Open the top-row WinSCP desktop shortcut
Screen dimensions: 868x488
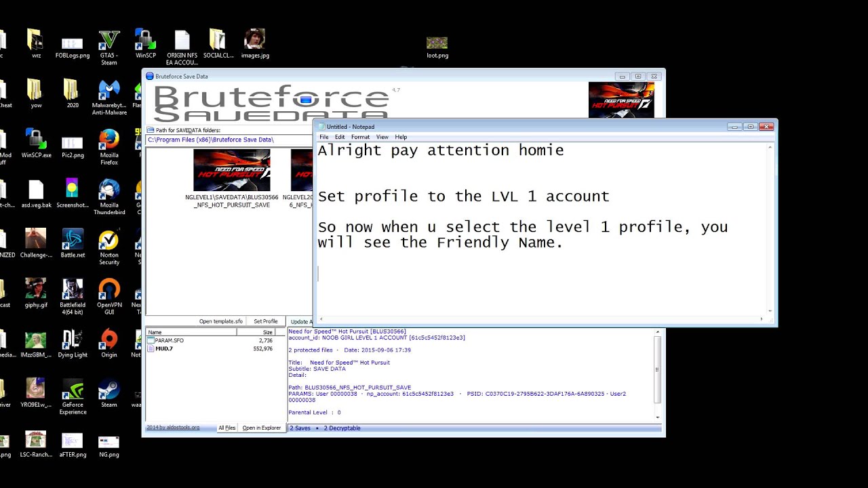click(145, 44)
